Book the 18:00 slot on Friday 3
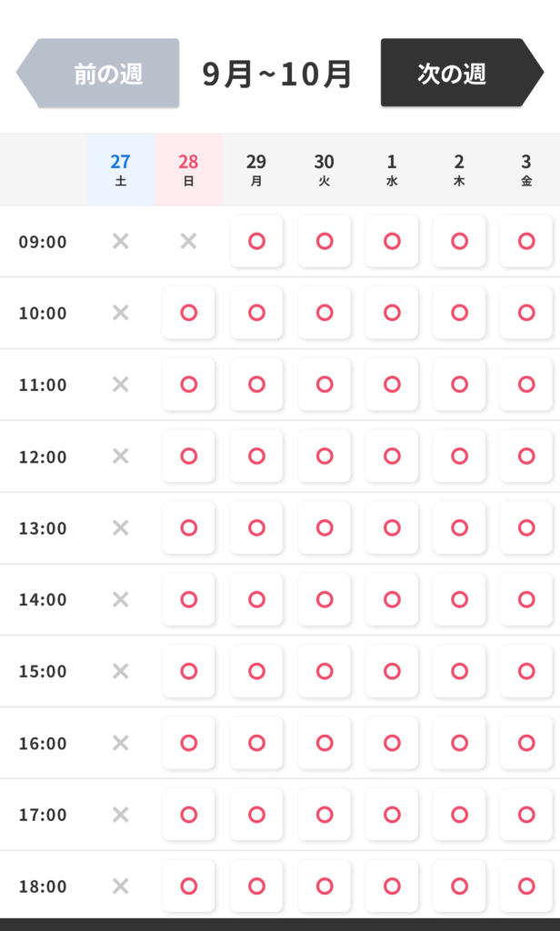The width and height of the screenshot is (560, 931). coord(526,886)
